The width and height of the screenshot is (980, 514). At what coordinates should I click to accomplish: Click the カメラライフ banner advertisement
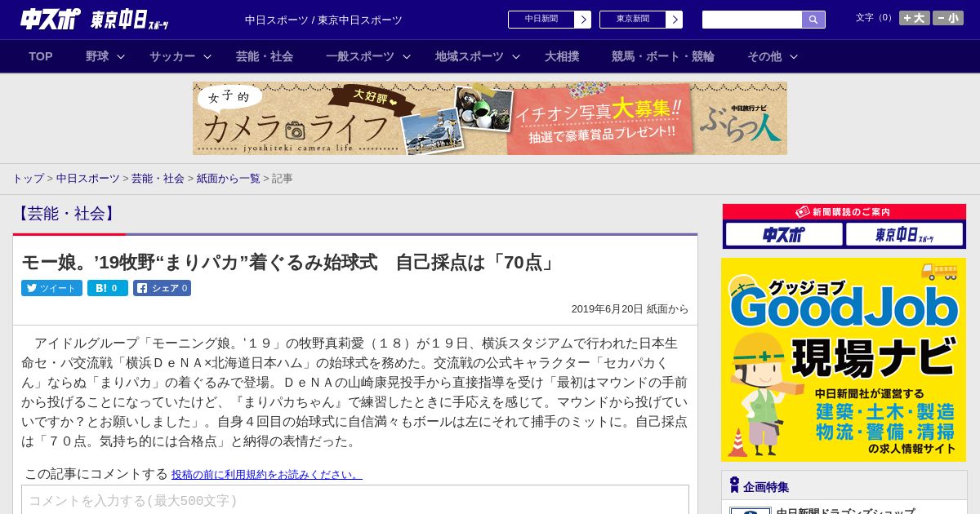(x=490, y=118)
